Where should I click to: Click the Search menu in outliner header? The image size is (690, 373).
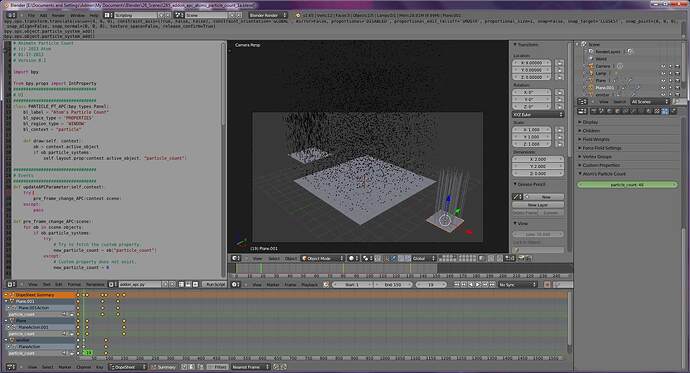[620, 102]
